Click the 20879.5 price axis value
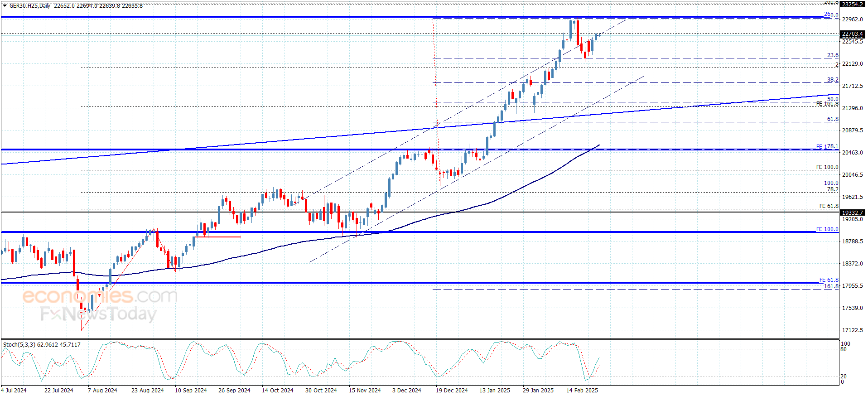This screenshot has height=396, width=868. pos(852,130)
